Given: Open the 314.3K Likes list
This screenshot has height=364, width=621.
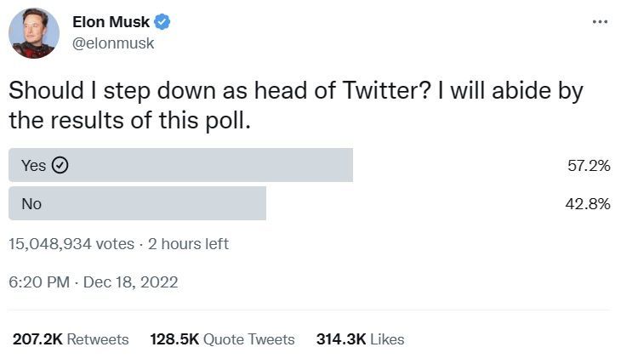Looking at the screenshot, I should click(x=360, y=339).
